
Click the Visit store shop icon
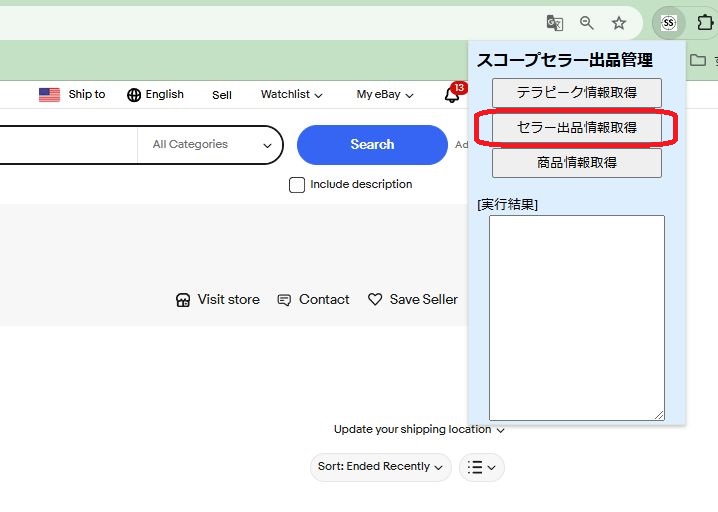[x=183, y=300]
